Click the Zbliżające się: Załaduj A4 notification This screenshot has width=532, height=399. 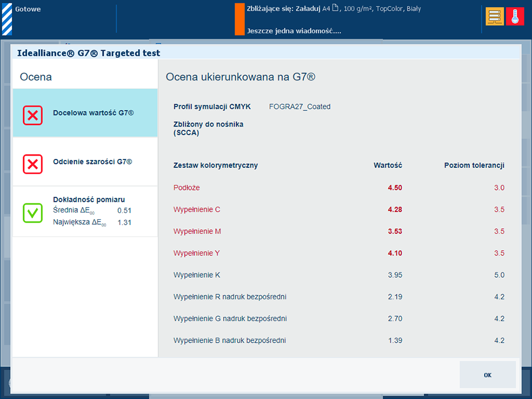pyautogui.click(x=334, y=9)
